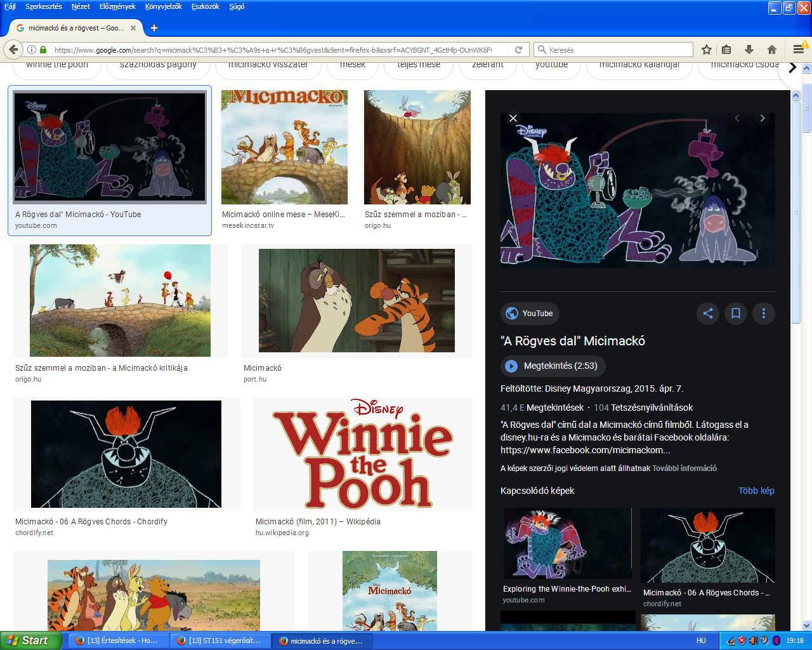Close the image preview panel
Viewport: 812px width, 650px height.
click(513, 118)
